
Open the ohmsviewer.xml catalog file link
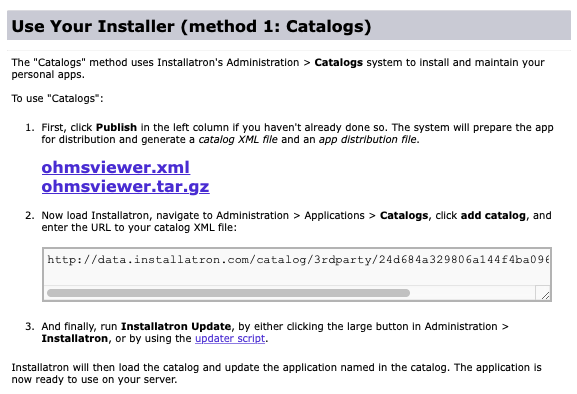click(x=116, y=167)
